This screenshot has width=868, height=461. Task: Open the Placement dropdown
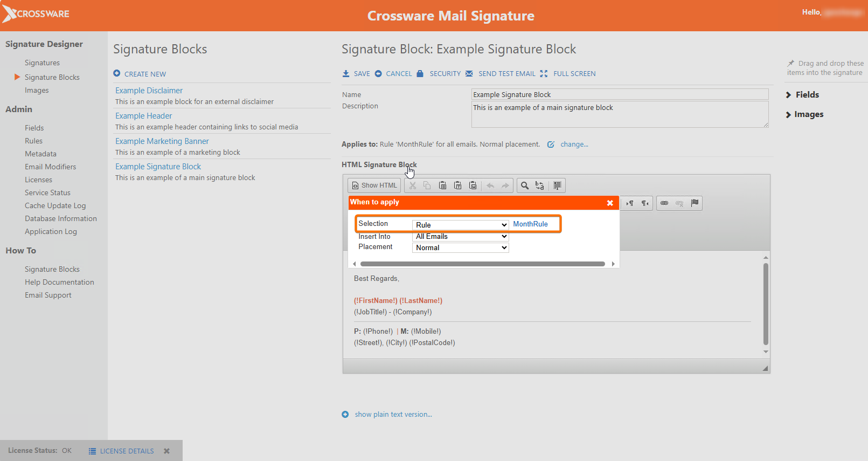point(460,248)
